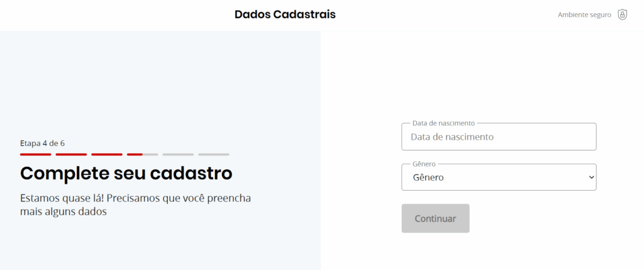Viewport: 644px width, 270px height.
Task: Click the Etapa 4 de 6 step label
Action: pyautogui.click(x=42, y=143)
